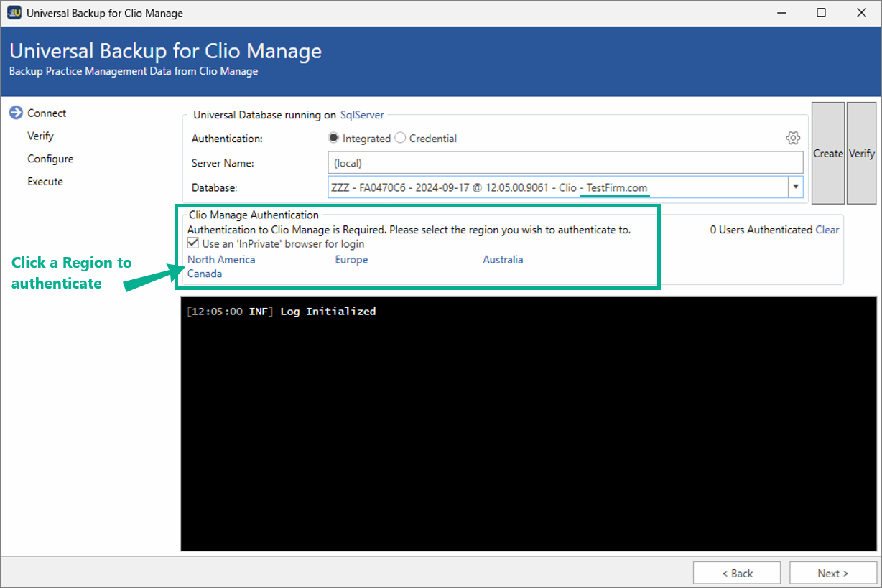This screenshot has height=588, width=882.
Task: Maximize the Universal Backup window
Action: pyautogui.click(x=821, y=13)
